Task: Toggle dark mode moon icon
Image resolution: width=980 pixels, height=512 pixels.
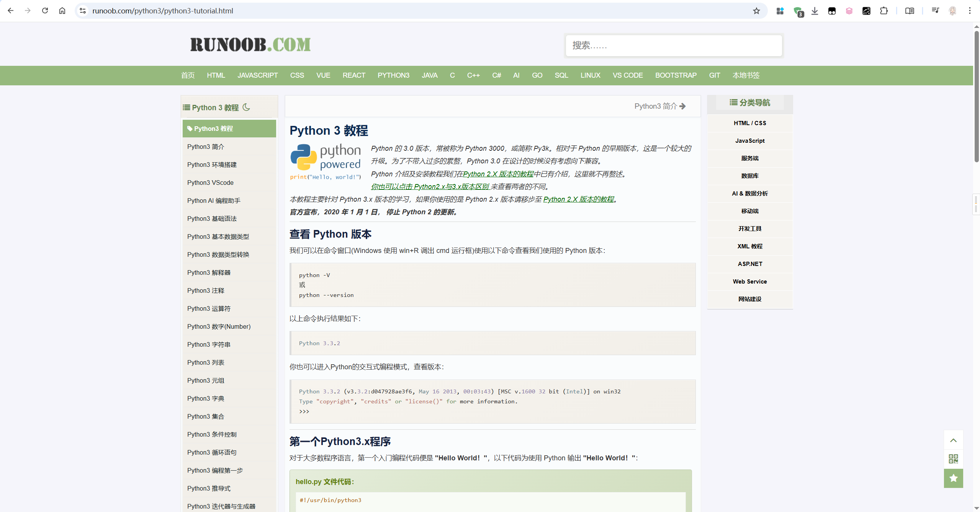Action: pyautogui.click(x=246, y=108)
